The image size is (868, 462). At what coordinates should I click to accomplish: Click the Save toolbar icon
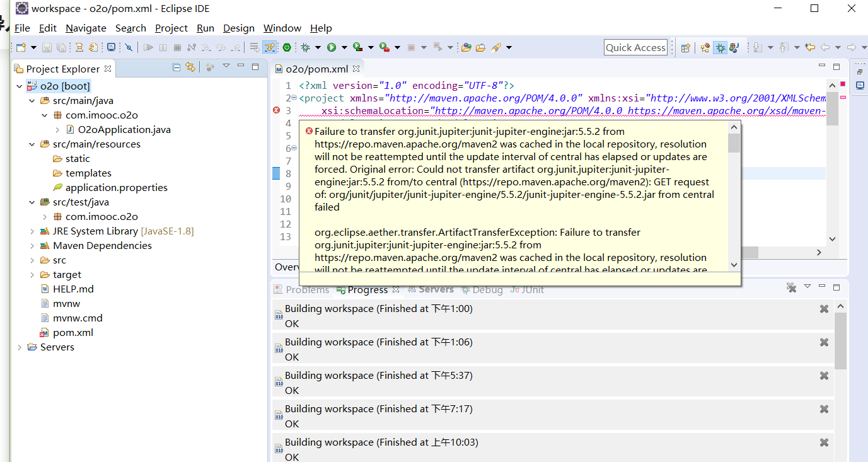point(47,47)
